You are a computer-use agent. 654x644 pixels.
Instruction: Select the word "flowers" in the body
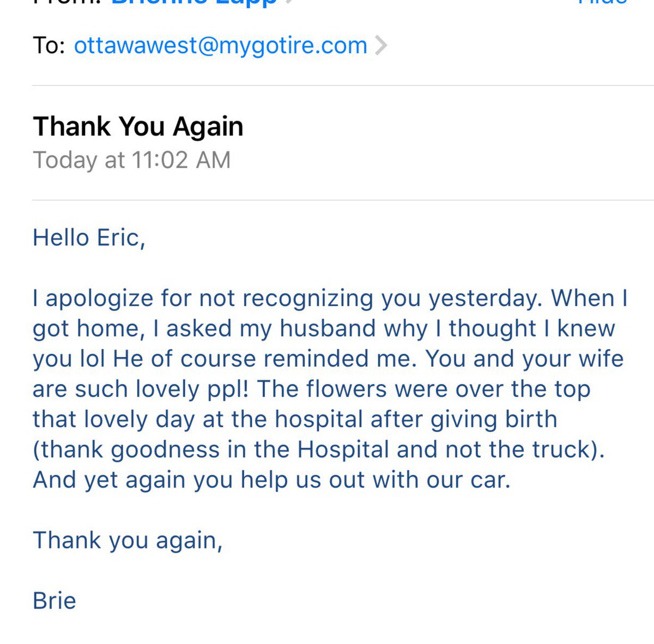pos(347,390)
